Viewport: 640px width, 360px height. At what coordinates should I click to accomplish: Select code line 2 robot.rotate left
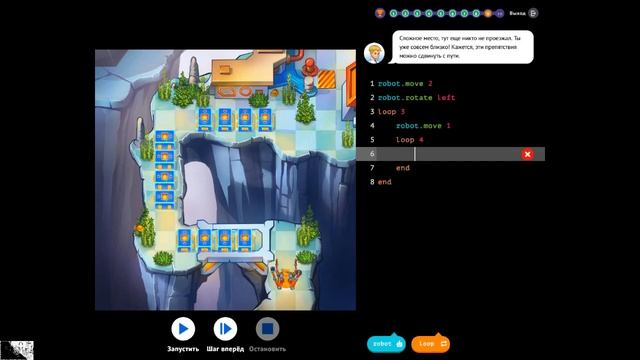point(416,98)
